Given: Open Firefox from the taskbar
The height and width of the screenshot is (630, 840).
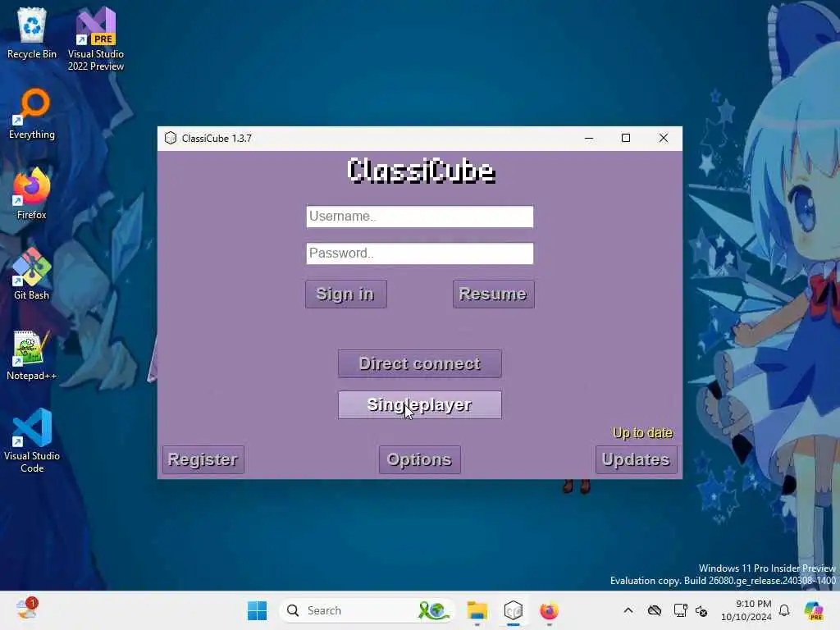Looking at the screenshot, I should tap(549, 610).
